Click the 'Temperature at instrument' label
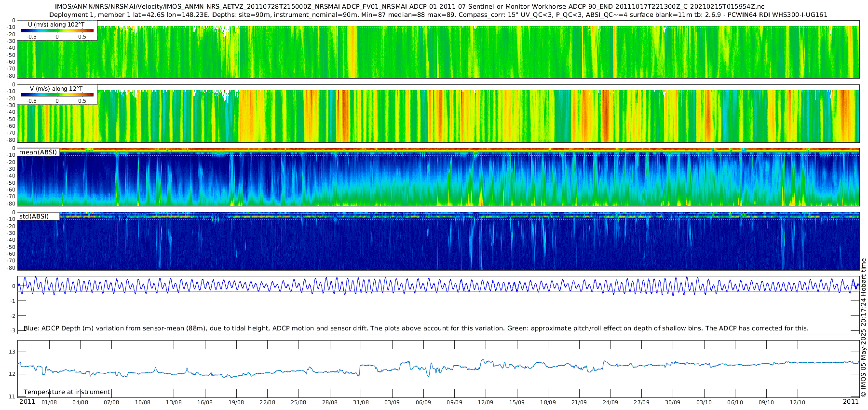 [x=67, y=392]
